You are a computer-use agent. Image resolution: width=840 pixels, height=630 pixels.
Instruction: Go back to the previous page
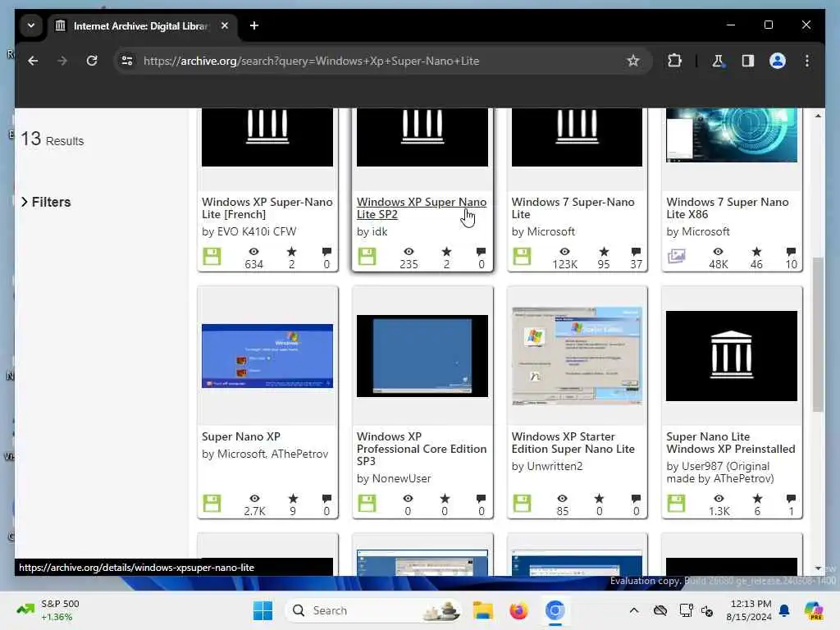point(33,61)
